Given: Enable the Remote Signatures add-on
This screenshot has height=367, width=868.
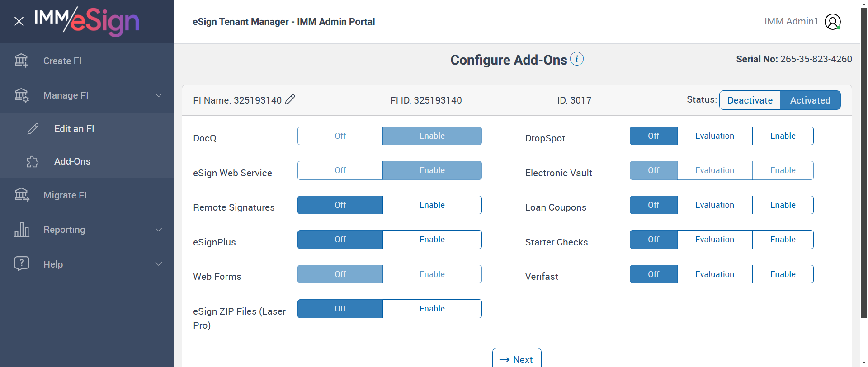Looking at the screenshot, I should (432, 205).
